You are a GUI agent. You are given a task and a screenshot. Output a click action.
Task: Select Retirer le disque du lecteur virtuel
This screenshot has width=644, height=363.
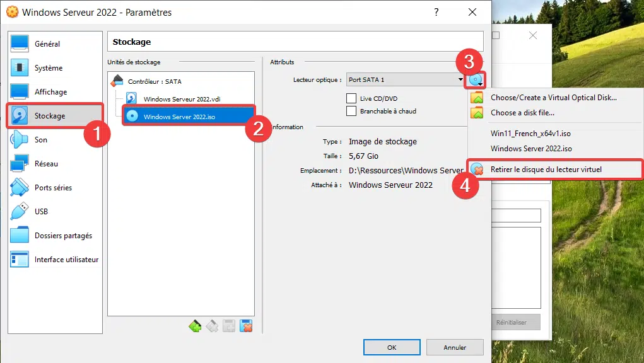[555, 170]
